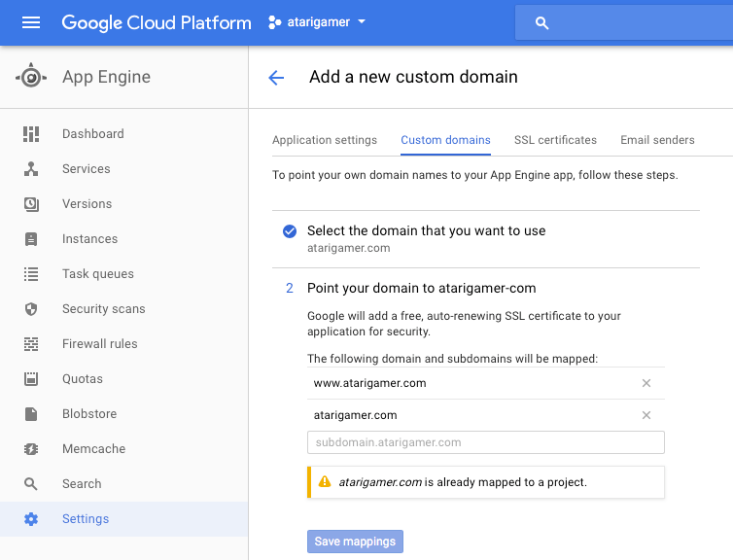Click the Versions sidebar icon
The image size is (733, 560).
31,204
